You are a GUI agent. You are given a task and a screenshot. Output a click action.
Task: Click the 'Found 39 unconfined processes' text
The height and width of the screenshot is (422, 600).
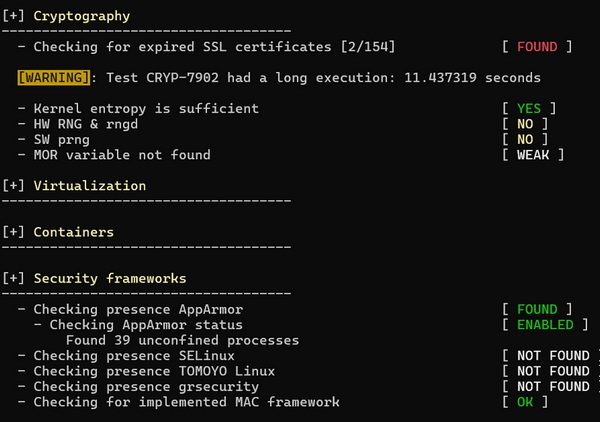pyautogui.click(x=182, y=340)
